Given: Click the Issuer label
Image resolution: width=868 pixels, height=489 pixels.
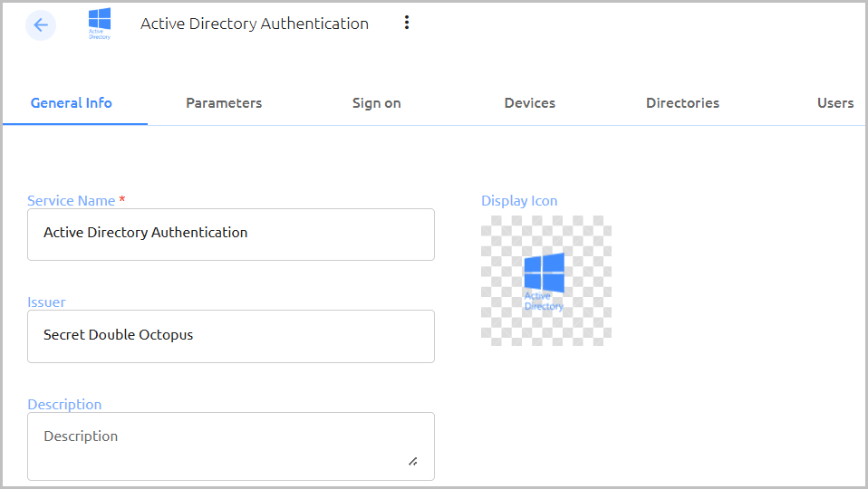Looking at the screenshot, I should click(x=46, y=302).
